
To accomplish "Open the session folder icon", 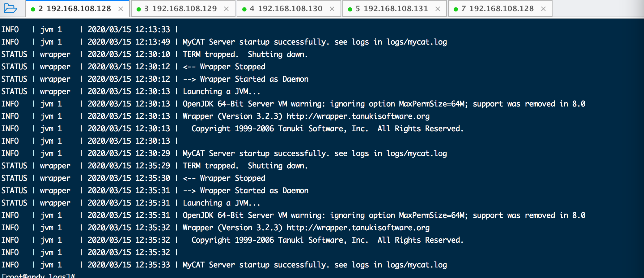I will (10, 8).
